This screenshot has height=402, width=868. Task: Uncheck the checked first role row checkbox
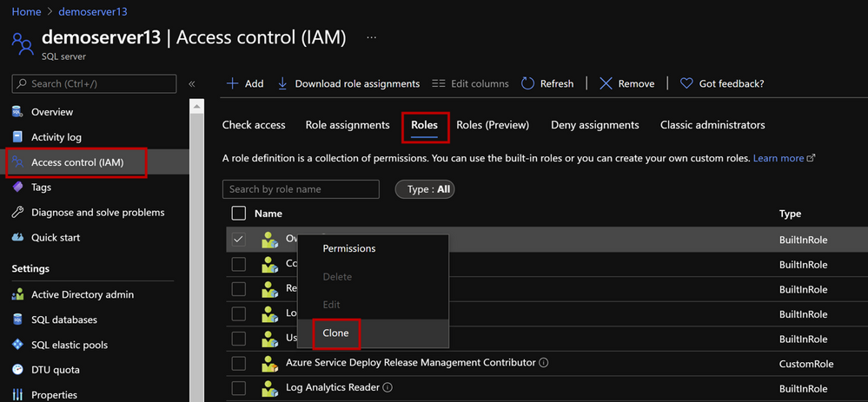(x=239, y=240)
